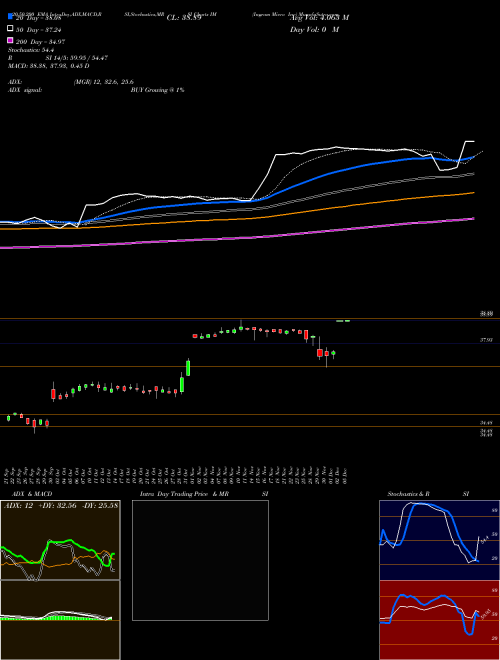Screen dimensions: 500x660
Task: Click the 'Stochastics: 54.4' readout
Action: [x=31, y=50]
